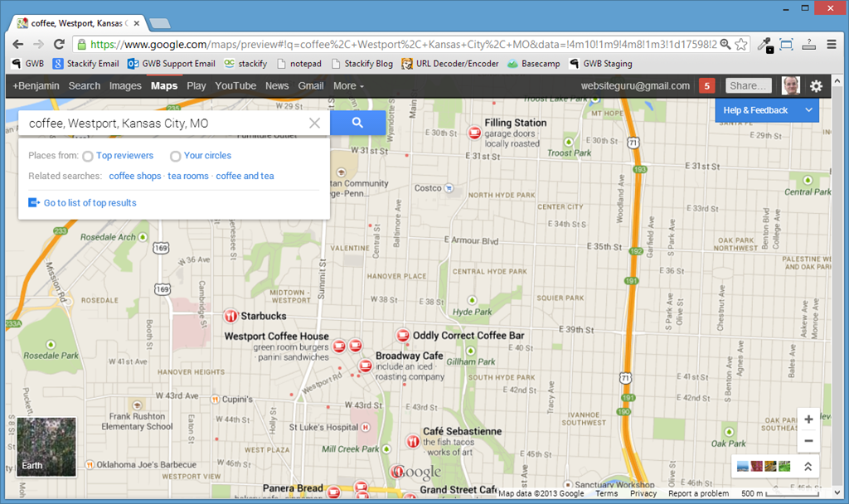This screenshot has height=504, width=849.
Task: Click the St Luke's Hospital marker
Action: click(366, 427)
